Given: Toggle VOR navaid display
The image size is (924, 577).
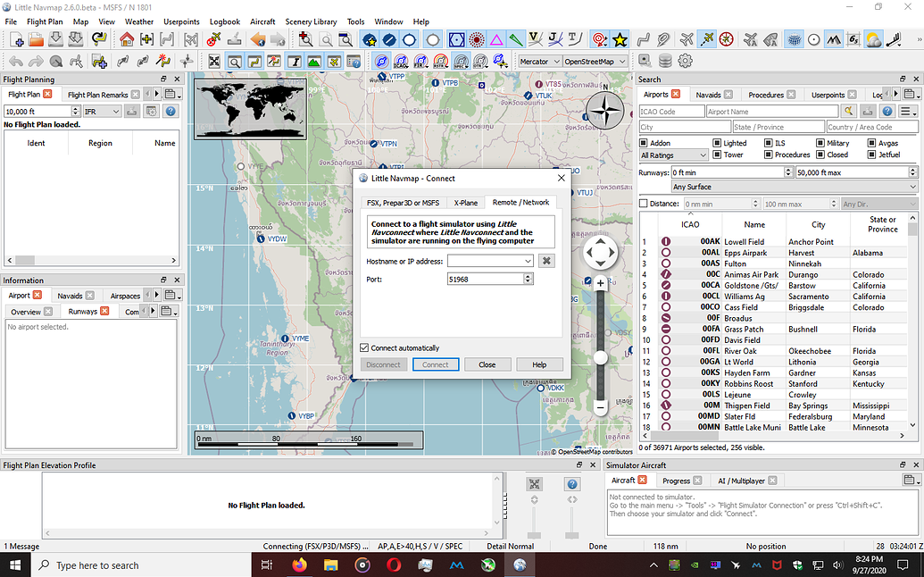Looking at the screenshot, I should tap(458, 39).
